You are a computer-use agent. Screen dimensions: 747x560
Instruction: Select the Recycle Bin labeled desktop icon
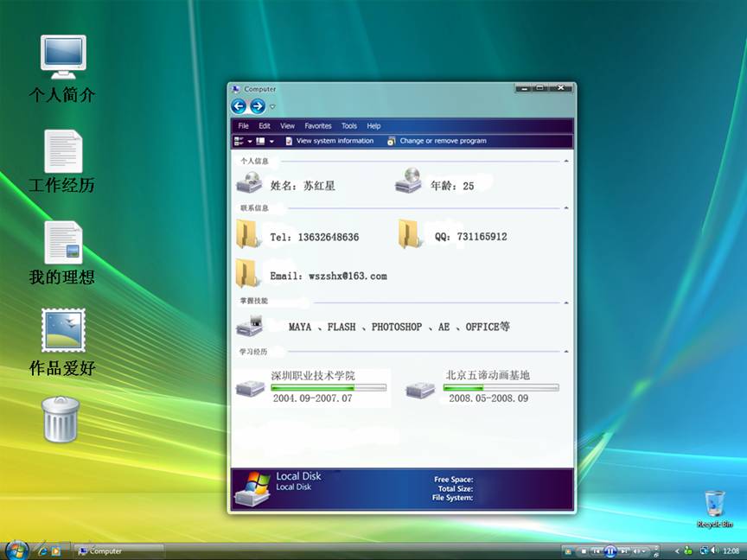715,509
